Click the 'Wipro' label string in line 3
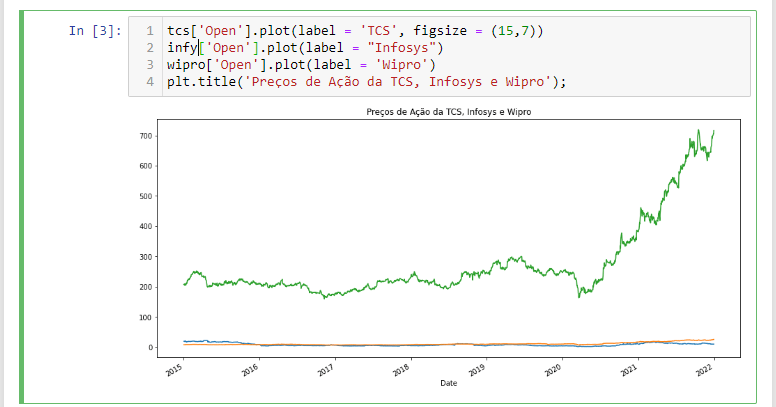 pyautogui.click(x=401, y=65)
